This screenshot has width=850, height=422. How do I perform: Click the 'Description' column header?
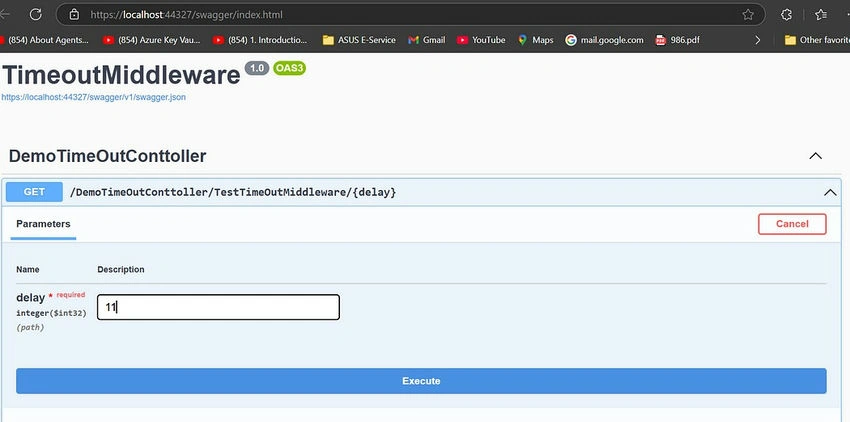pos(121,270)
